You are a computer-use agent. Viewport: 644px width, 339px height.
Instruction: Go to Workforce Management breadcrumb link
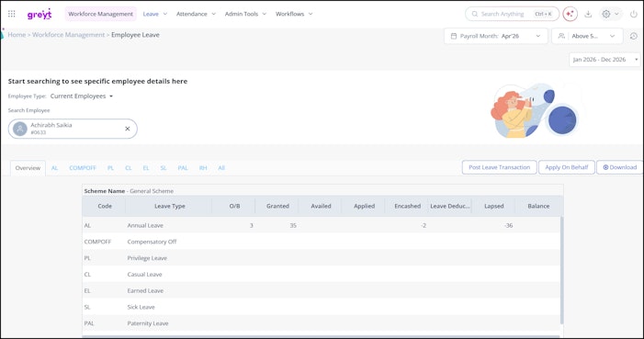click(68, 35)
